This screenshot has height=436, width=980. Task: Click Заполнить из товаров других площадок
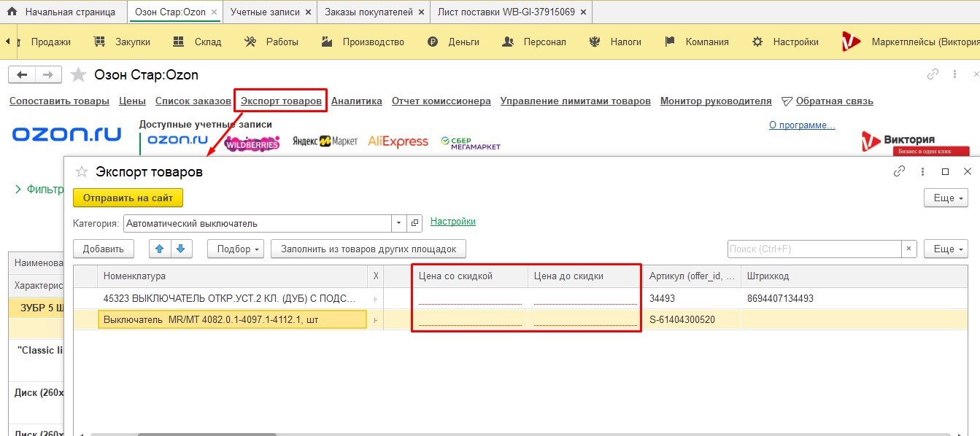point(369,249)
